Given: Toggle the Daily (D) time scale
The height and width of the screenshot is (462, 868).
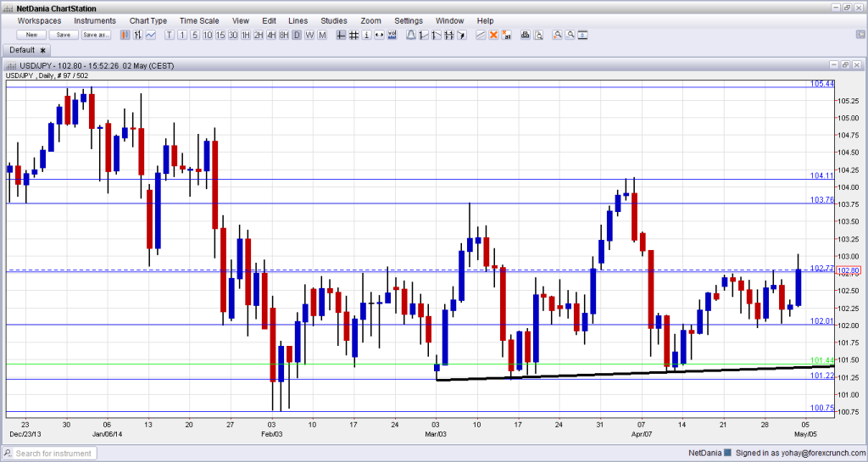Looking at the screenshot, I should (297, 35).
